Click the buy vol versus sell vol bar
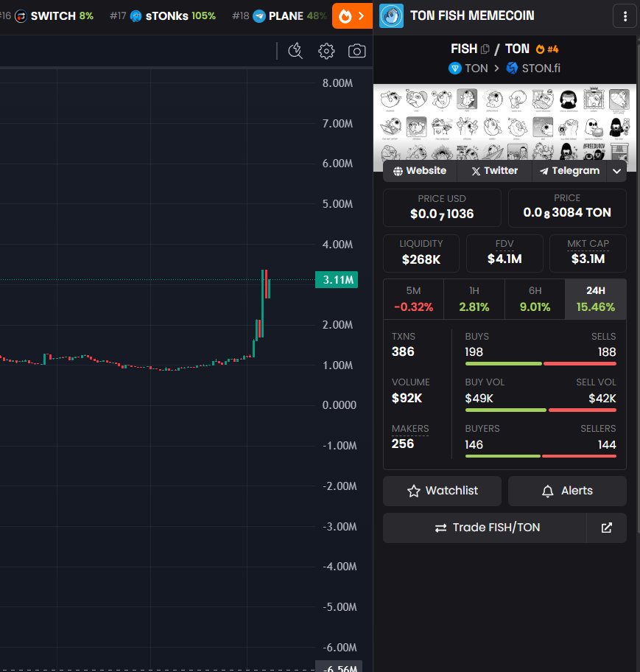Viewport: 640px width, 672px height. point(541,410)
